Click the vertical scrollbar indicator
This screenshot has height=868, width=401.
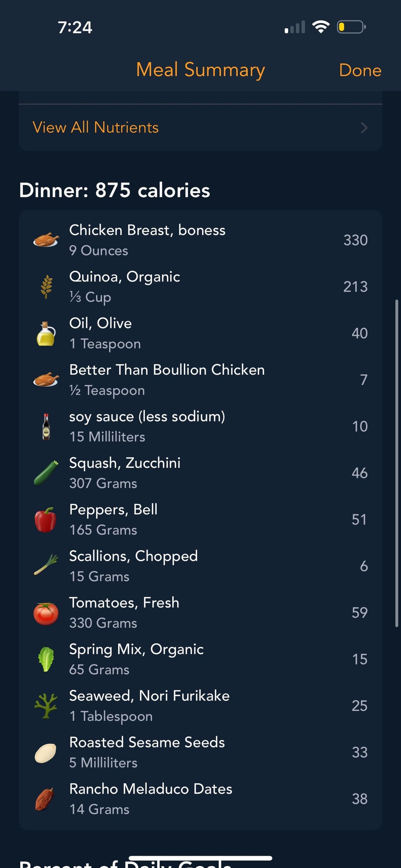397,463
